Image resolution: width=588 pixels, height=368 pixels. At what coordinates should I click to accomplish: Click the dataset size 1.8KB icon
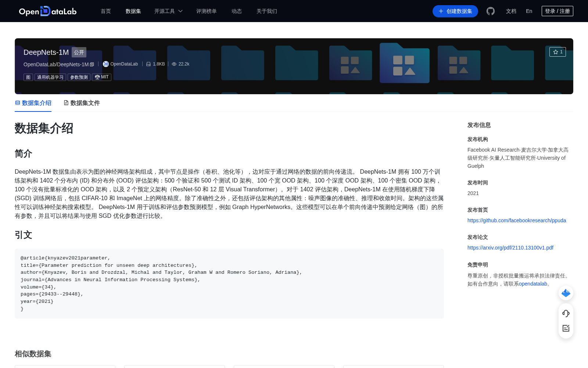coord(148,64)
